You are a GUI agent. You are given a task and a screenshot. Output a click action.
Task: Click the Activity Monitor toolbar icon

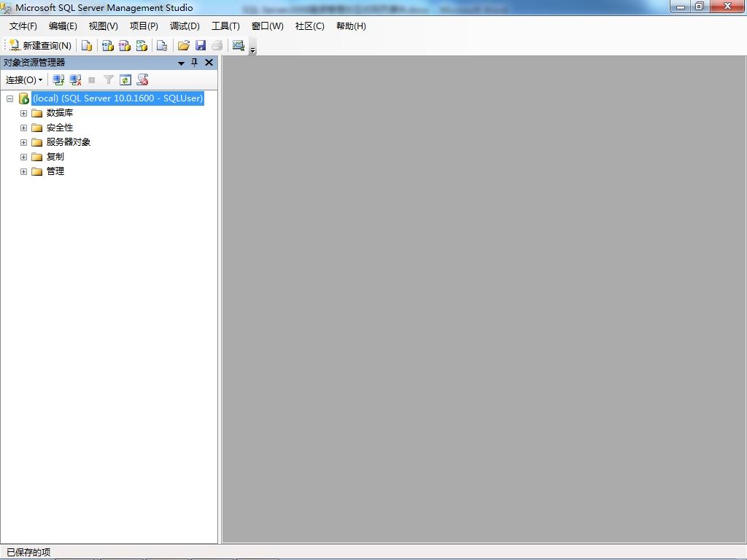(239, 45)
